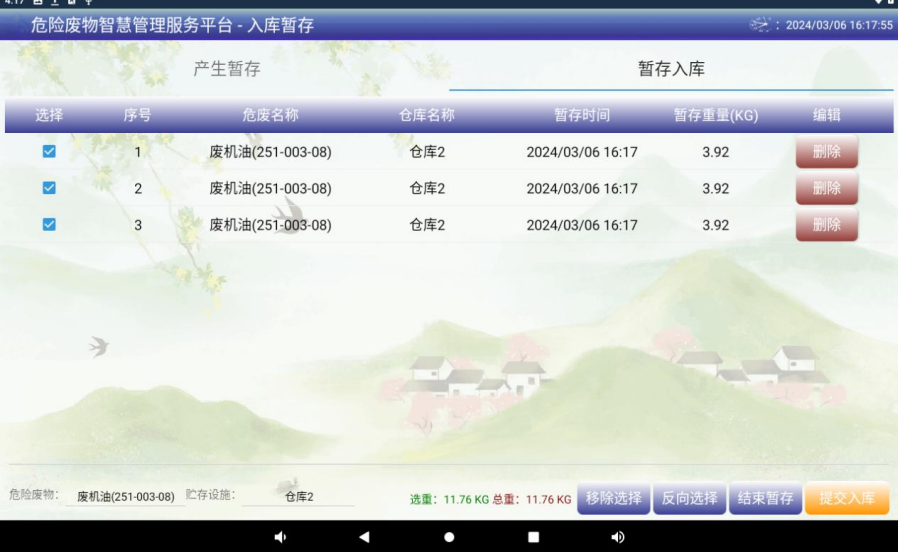The height and width of the screenshot is (552, 898).
Task: Uncheck the checkbox for row 3
Action: click(x=49, y=225)
